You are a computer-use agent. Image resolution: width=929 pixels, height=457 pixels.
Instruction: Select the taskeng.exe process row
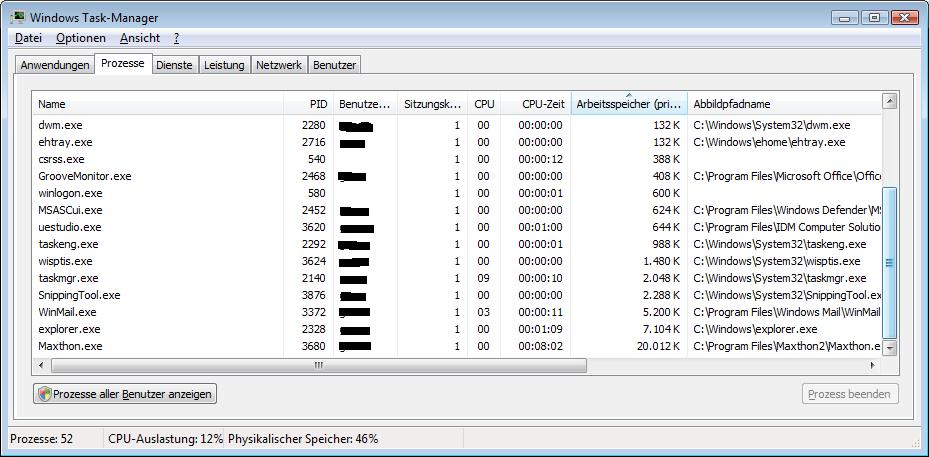coord(457,244)
